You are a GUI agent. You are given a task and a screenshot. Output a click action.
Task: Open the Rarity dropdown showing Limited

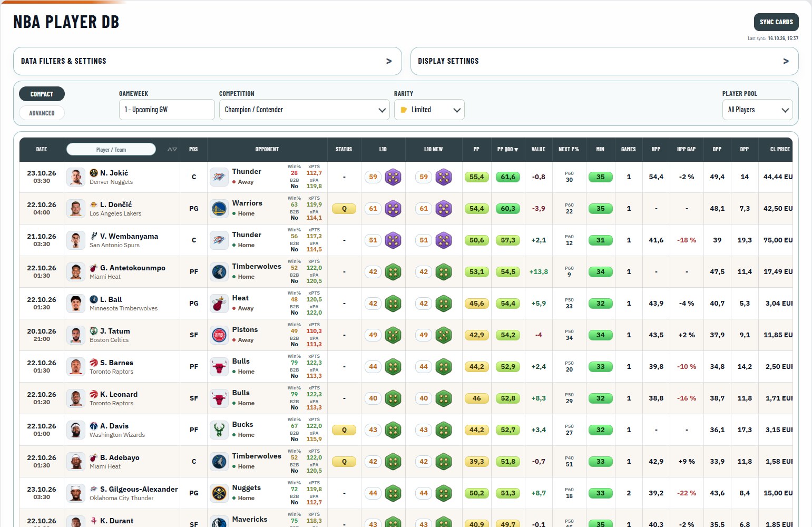[429, 110]
